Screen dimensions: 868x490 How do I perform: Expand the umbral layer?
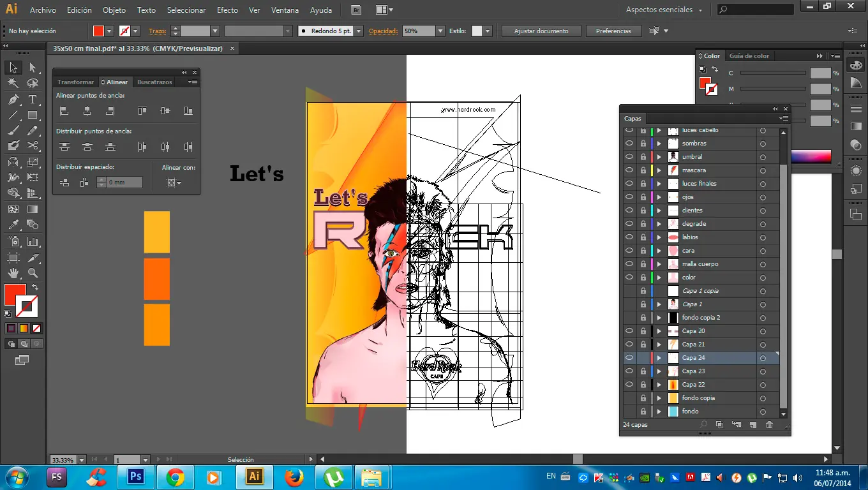click(659, 157)
